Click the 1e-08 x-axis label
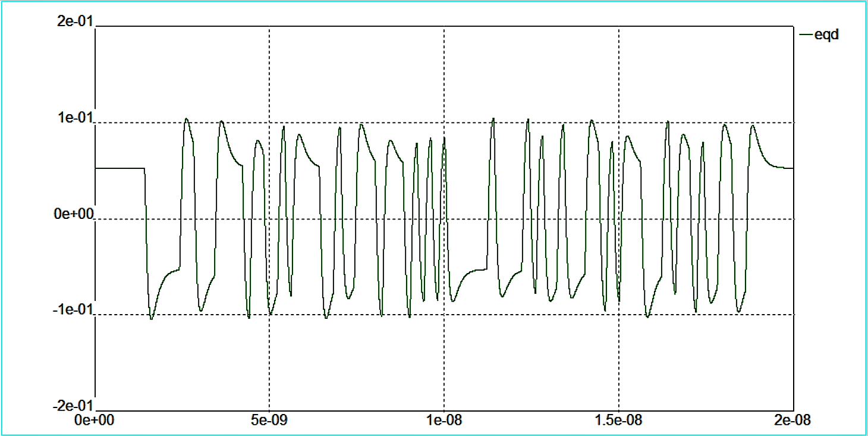 [444, 421]
